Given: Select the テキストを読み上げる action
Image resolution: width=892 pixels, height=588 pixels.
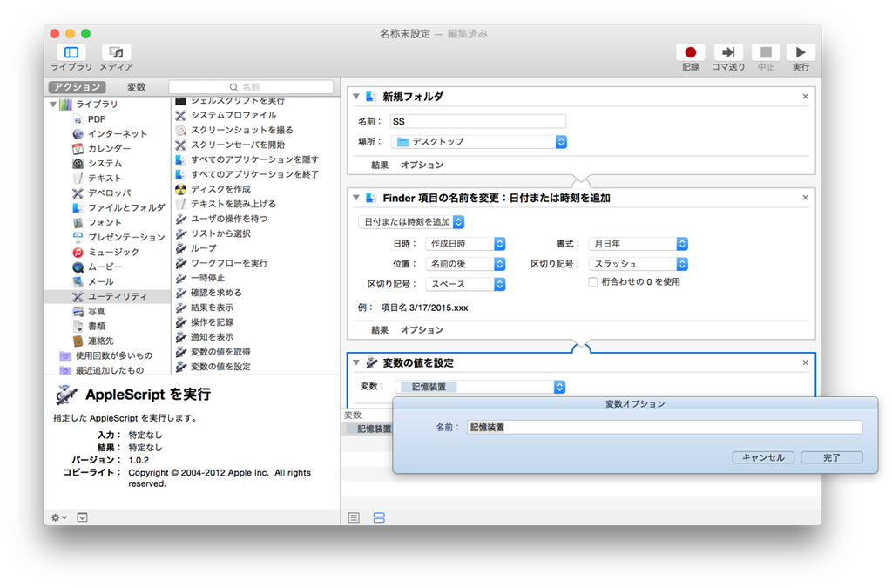Looking at the screenshot, I should point(233,204).
